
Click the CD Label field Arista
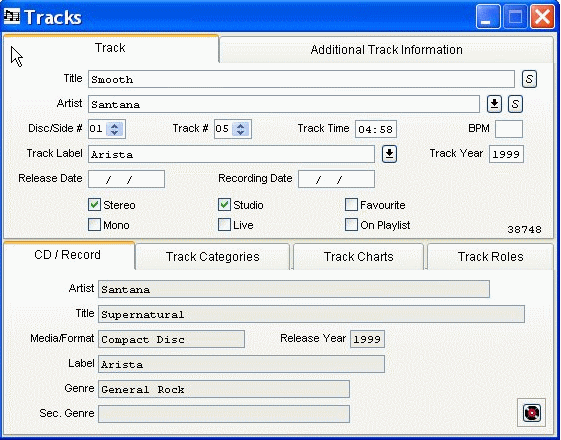[x=242, y=364]
